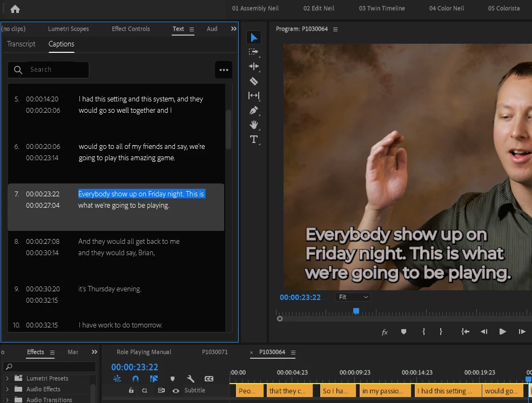Select the Razor tool in the toolbar
This screenshot has height=403, width=532.
pyautogui.click(x=254, y=81)
